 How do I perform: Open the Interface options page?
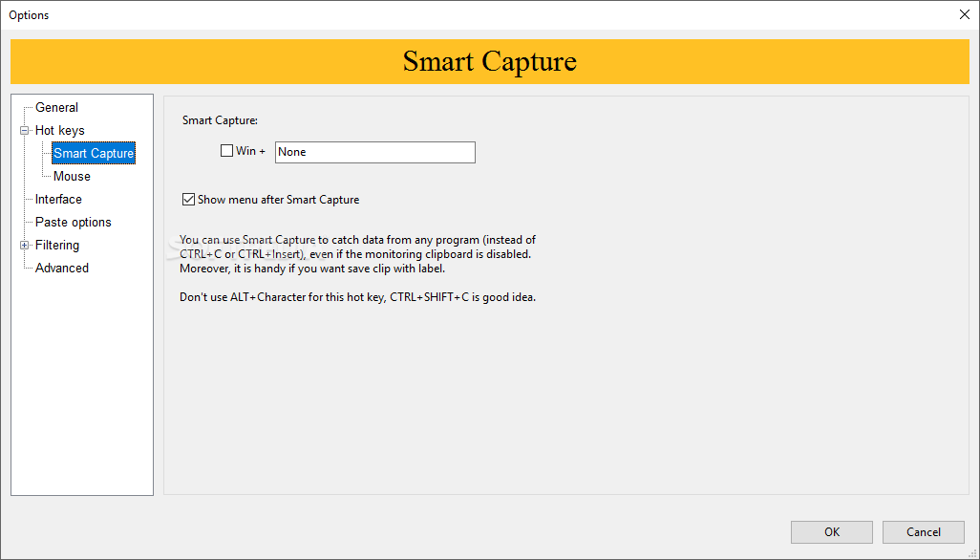(x=58, y=200)
